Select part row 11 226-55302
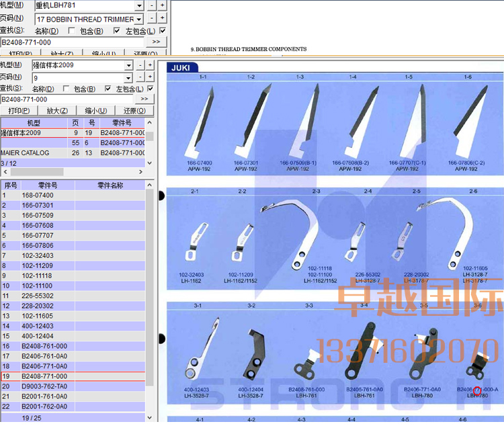Viewport: 504px width, 426px height. (73, 296)
